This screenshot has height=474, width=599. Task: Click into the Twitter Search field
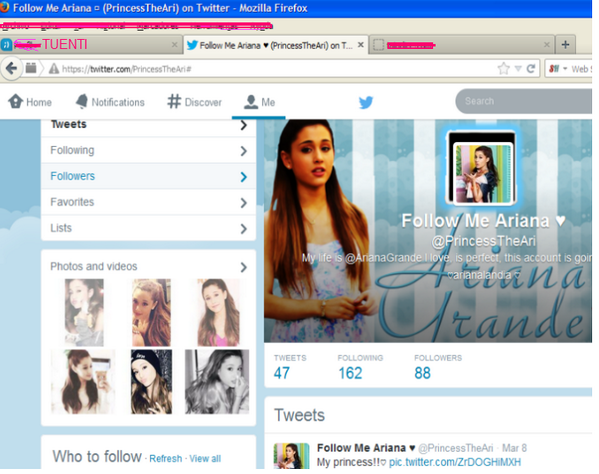524,101
